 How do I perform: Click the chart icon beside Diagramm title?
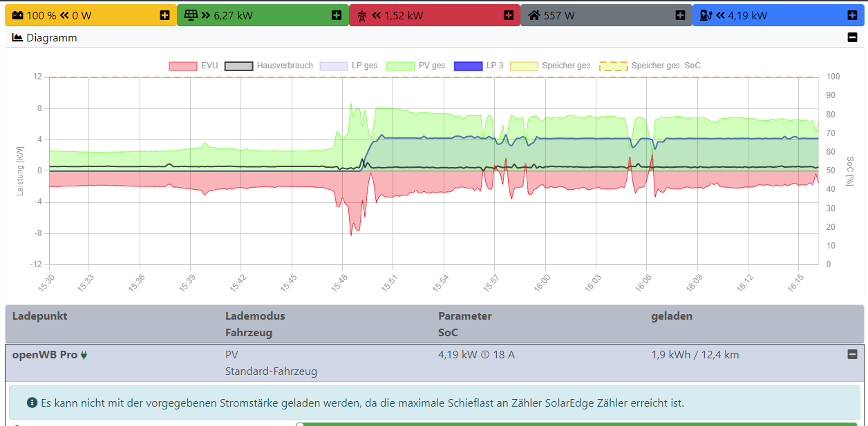18,38
